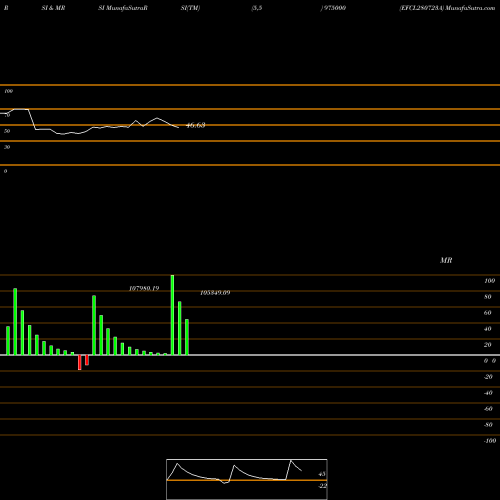The height and width of the screenshot is (500, 500).
Task: Click the value label starting 1079 left of the tallest bar
Action: pos(144,288)
